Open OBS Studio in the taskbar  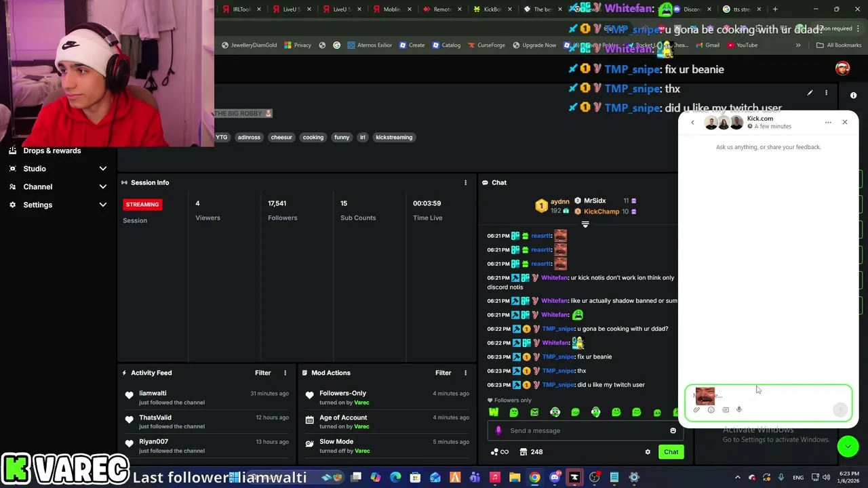(x=594, y=477)
